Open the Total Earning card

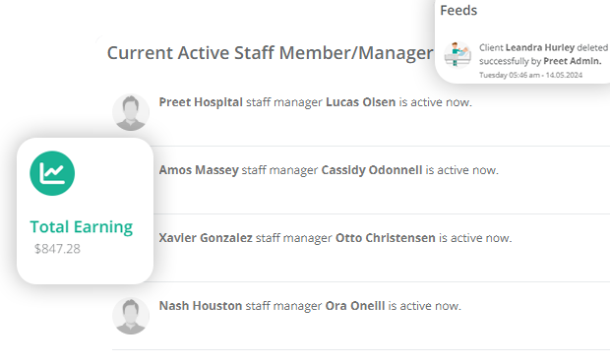pos(85,211)
